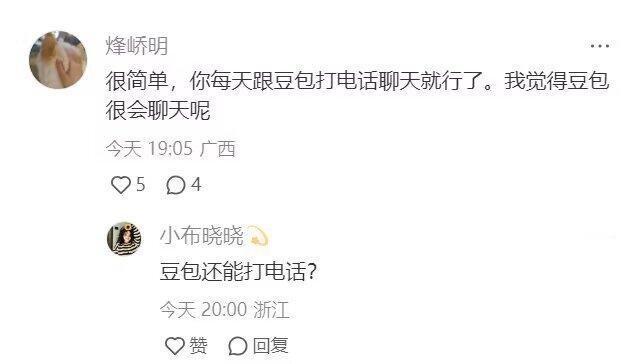
Task: Open 小布晓晓's profile avatar
Action: click(x=124, y=239)
